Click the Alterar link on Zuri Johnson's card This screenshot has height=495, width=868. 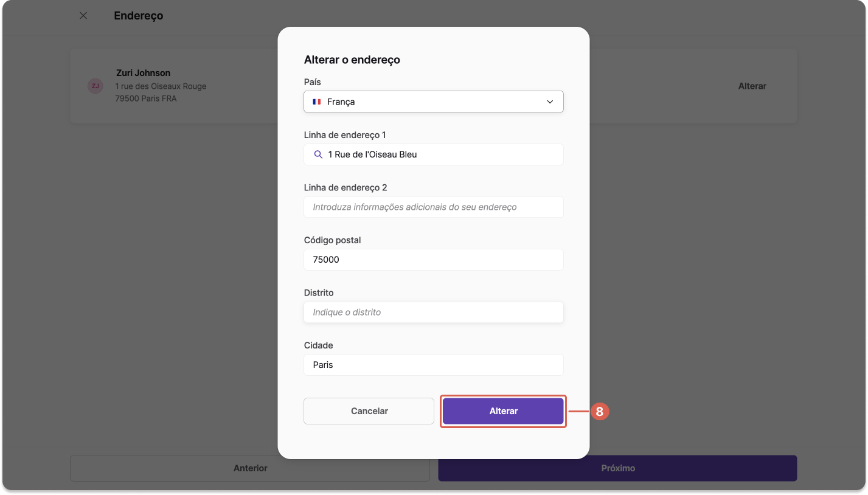[x=752, y=86]
